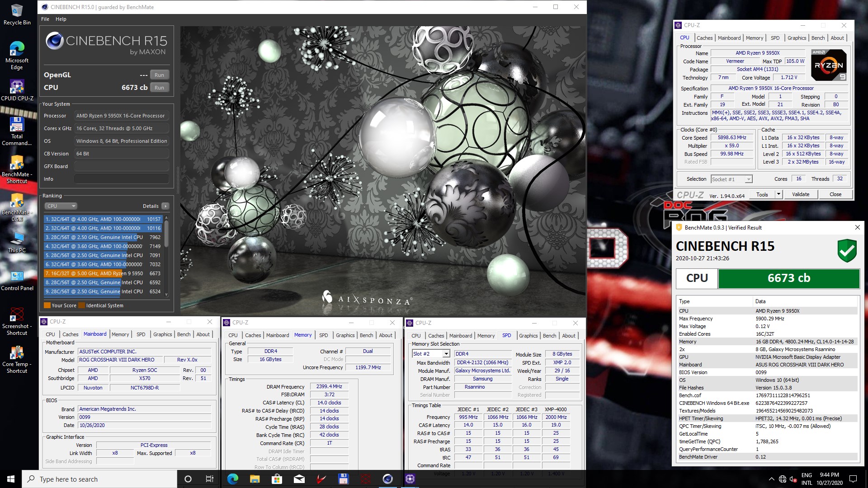Screen dimensions: 868x488
Task: Open the Recycle Bin desktop icon
Action: click(17, 14)
